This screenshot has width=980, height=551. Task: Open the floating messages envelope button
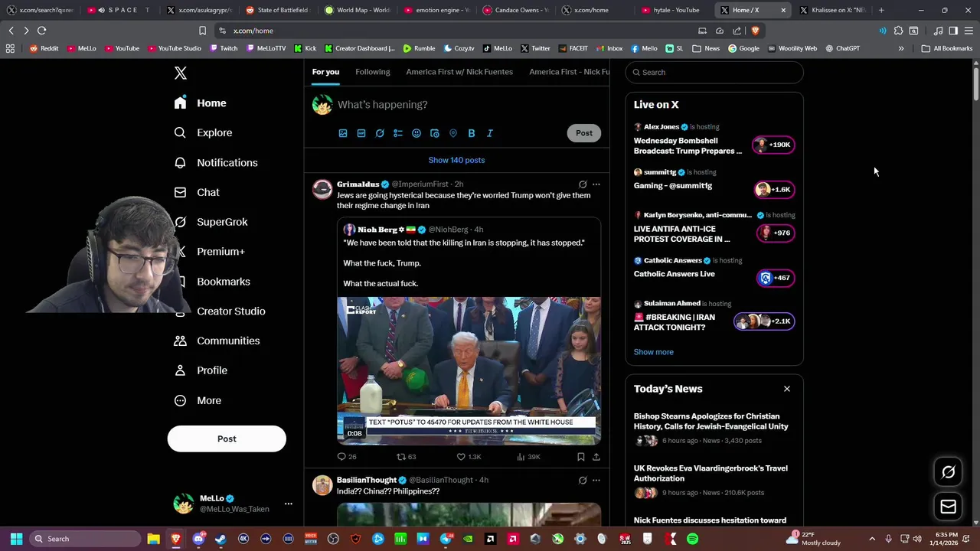tap(948, 507)
